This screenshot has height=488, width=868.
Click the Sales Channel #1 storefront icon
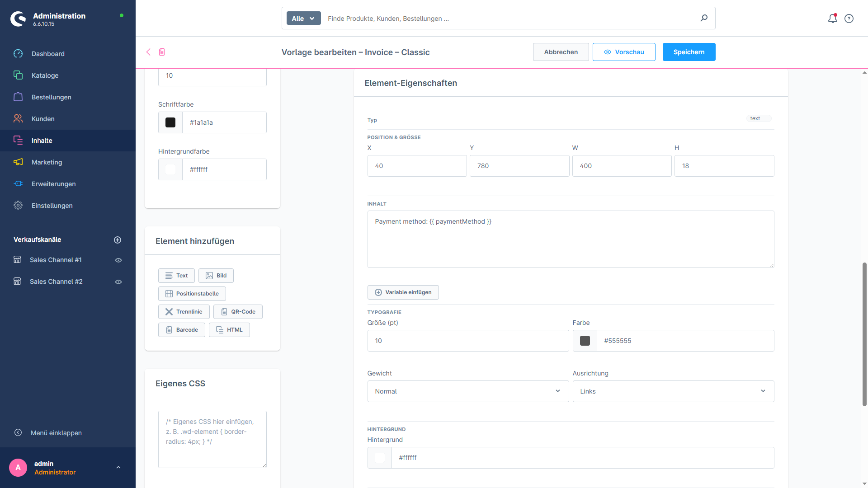[17, 260]
